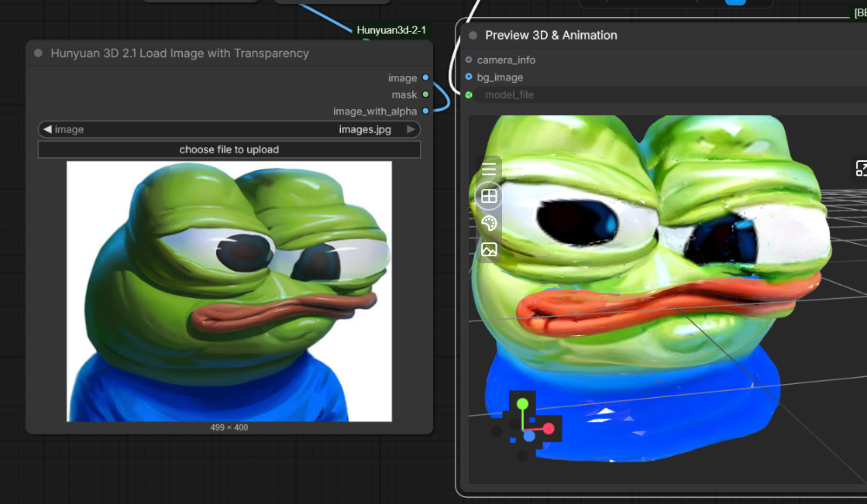Select next image with right arrow

tap(411, 129)
